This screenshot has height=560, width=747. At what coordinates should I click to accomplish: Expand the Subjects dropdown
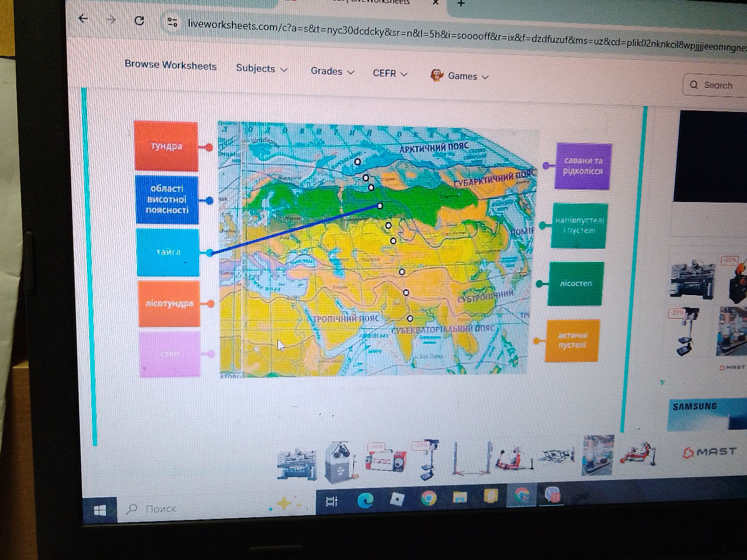click(x=261, y=69)
